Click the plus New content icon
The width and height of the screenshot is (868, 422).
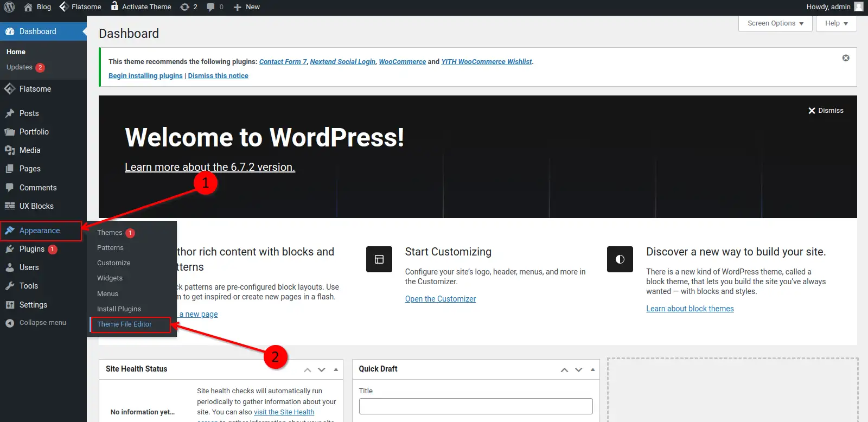(237, 7)
